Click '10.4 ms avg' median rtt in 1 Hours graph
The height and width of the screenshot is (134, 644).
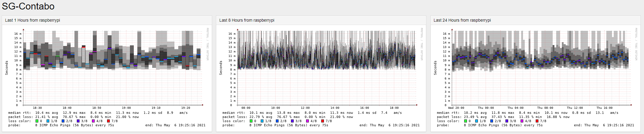(x=47, y=113)
